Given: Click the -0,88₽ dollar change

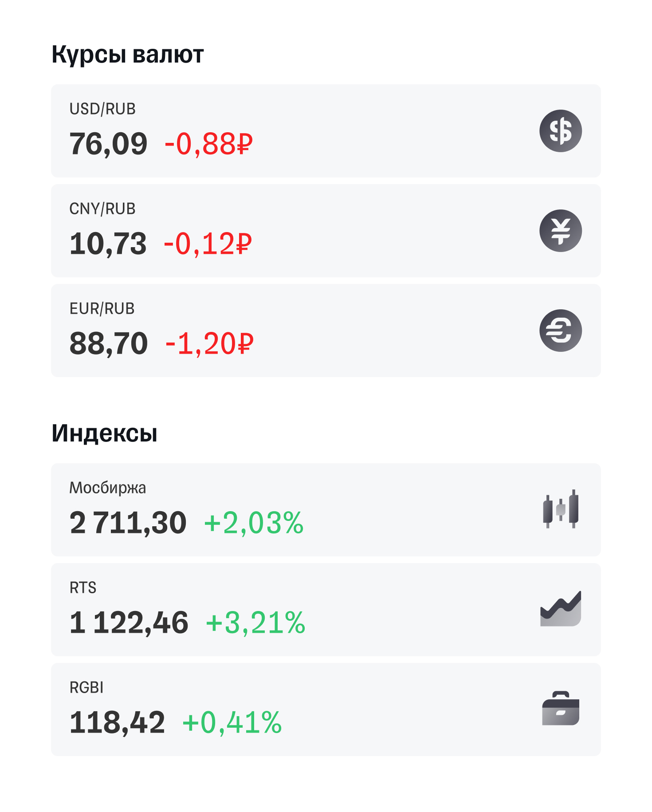Looking at the screenshot, I should coord(208,144).
